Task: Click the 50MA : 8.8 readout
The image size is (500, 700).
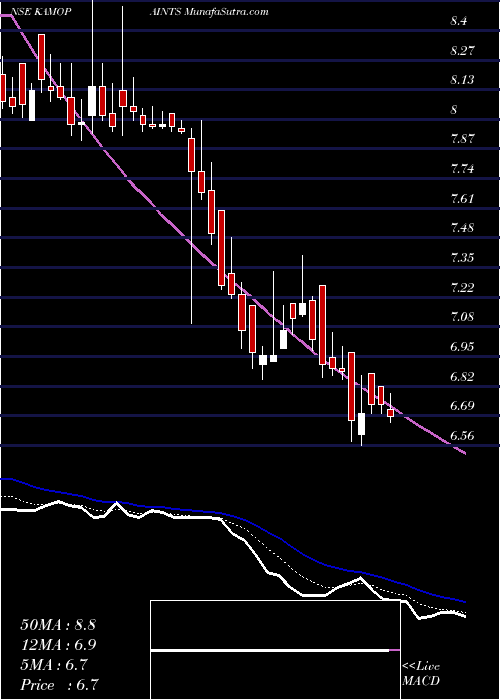Action: (58, 625)
